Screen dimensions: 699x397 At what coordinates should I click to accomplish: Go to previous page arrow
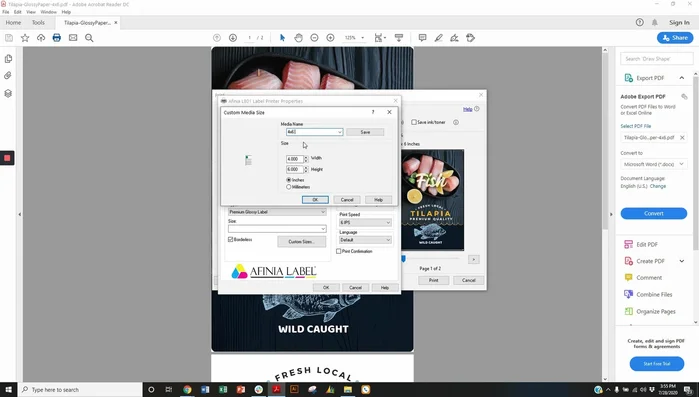pyautogui.click(x=217, y=38)
